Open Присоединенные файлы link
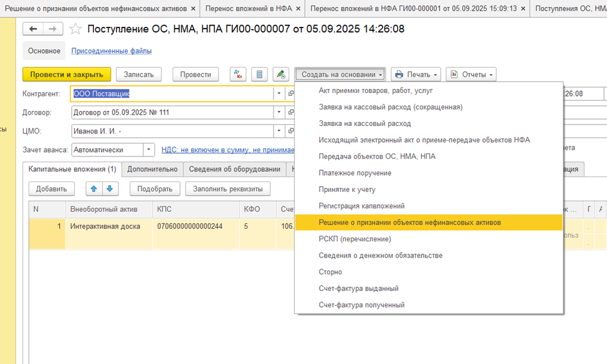607x364 pixels. click(112, 50)
